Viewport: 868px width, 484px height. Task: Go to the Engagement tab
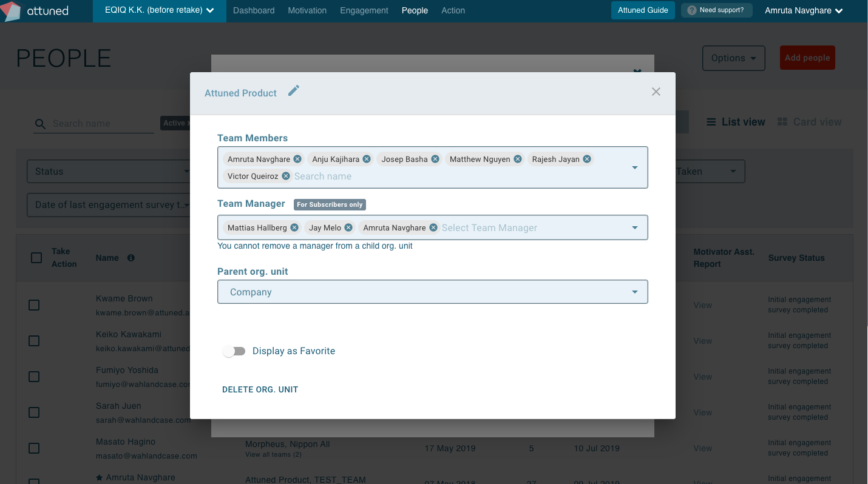click(364, 10)
